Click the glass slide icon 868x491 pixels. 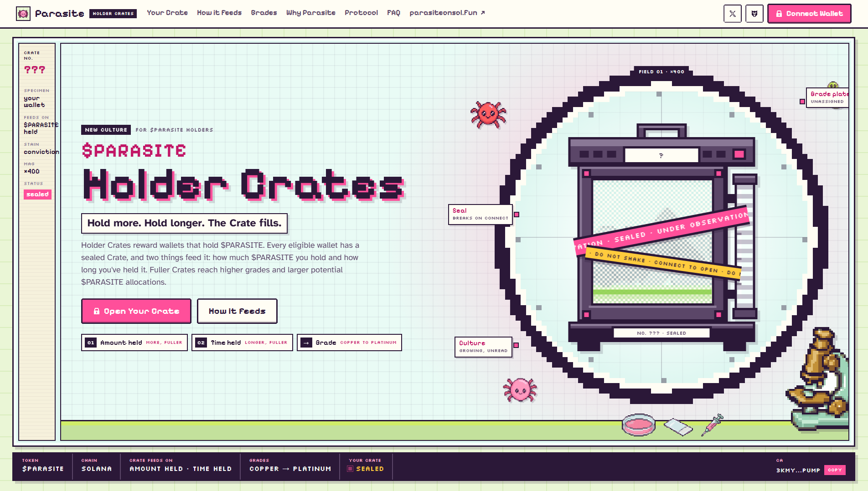[x=678, y=427]
